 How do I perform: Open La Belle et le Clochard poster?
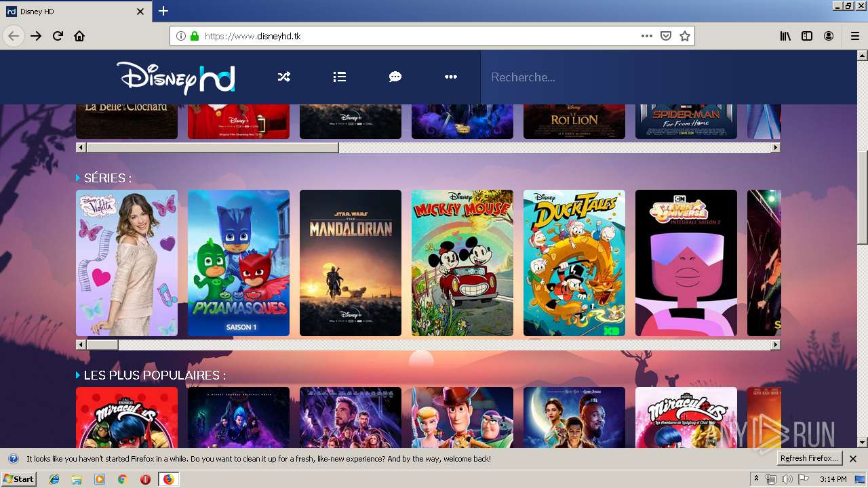pos(127,121)
